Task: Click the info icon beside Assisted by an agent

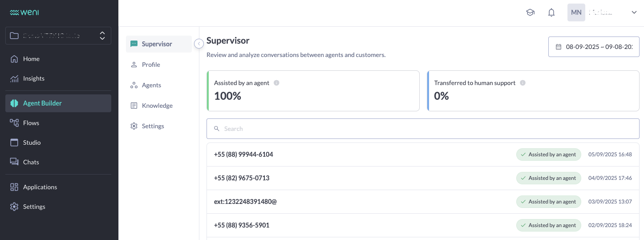Action: pos(276,83)
